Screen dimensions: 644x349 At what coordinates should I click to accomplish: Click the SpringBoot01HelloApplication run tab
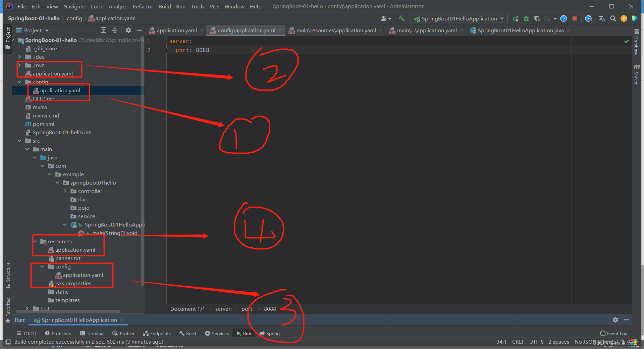coord(79,320)
